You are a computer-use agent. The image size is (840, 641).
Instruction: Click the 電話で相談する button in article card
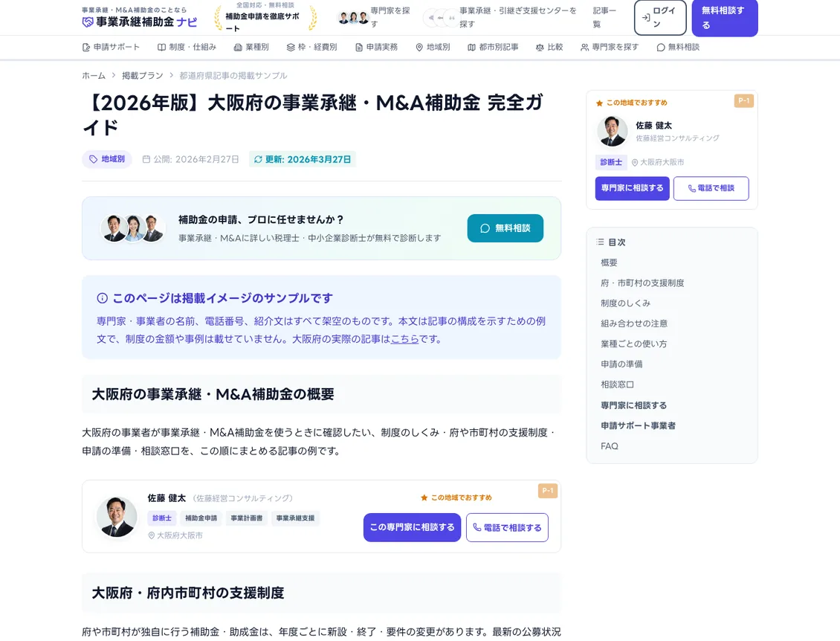(x=507, y=527)
